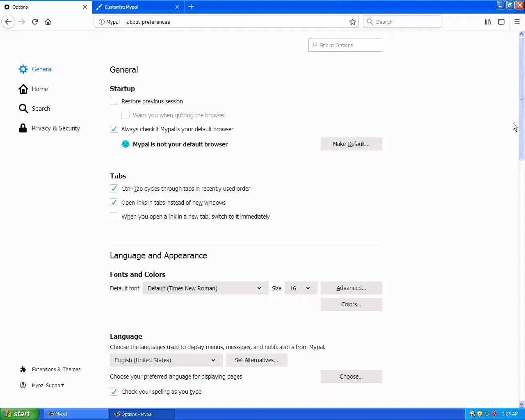Click the vertical scrollbar thumb

click(521, 99)
